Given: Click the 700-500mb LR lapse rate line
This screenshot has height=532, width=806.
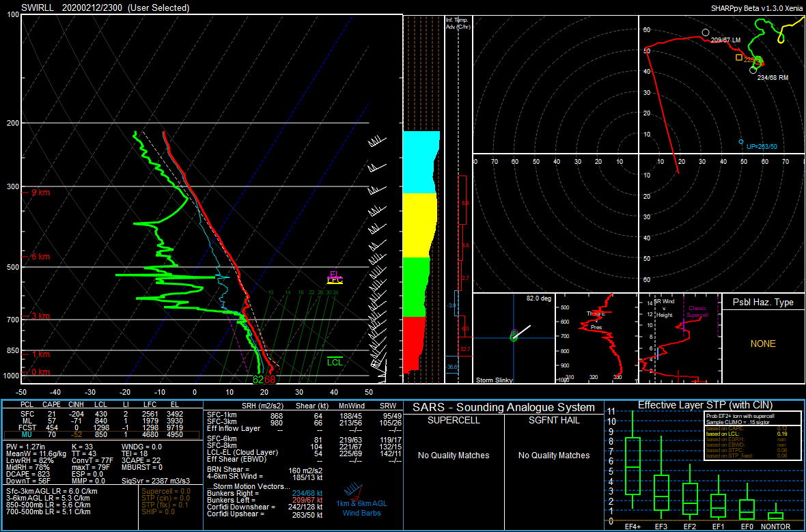Looking at the screenshot, I should point(48,512).
